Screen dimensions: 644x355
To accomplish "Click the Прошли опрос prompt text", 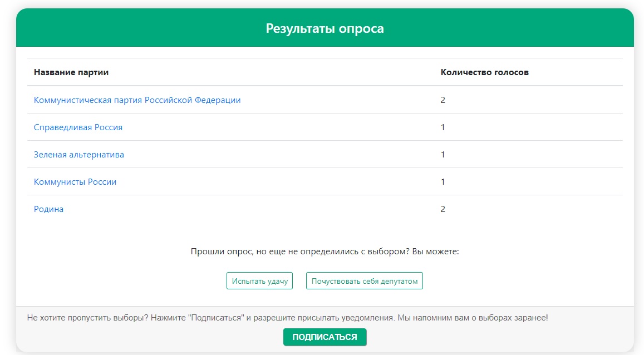I will tap(325, 252).
